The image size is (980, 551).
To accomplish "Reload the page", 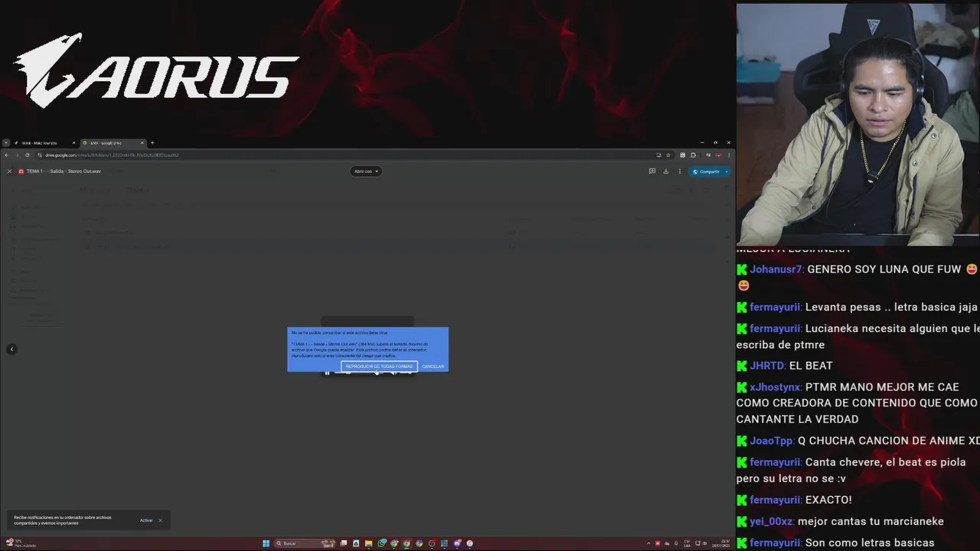I will 27,155.
